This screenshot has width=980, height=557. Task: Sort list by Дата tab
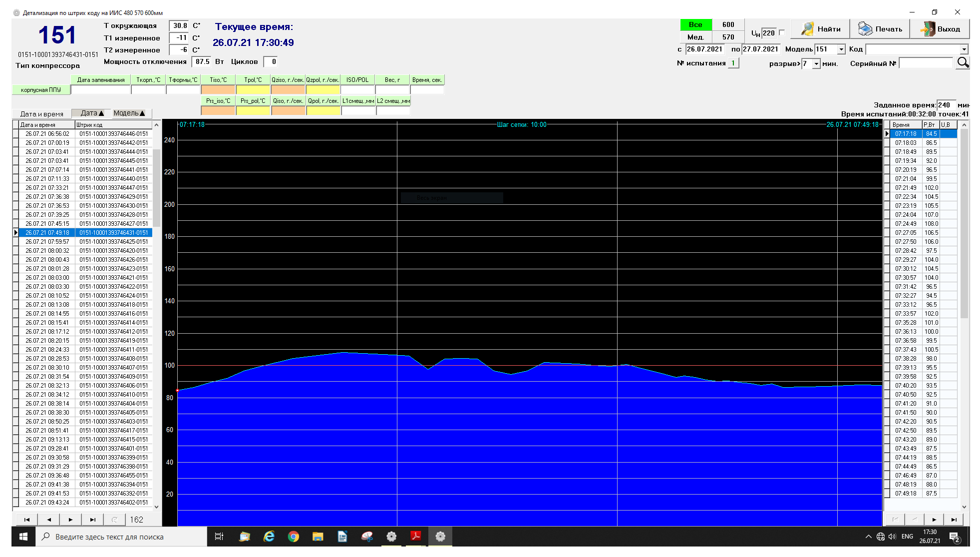click(x=92, y=113)
